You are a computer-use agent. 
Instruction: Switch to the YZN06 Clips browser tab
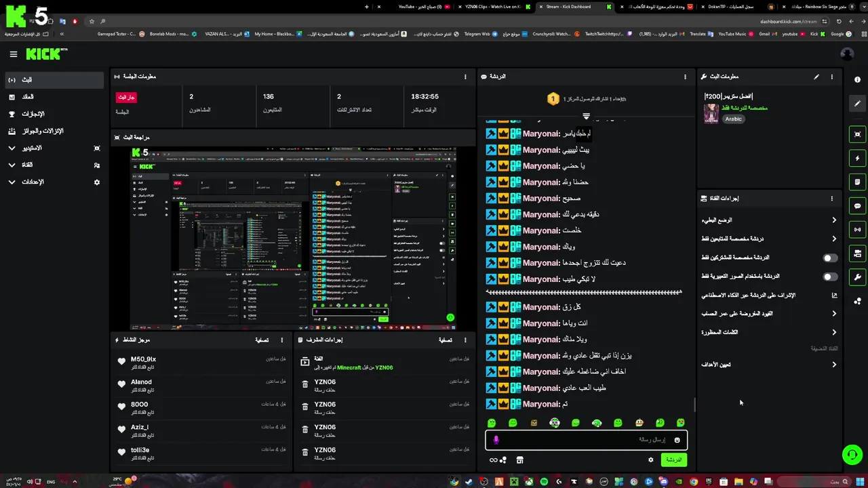(x=492, y=7)
